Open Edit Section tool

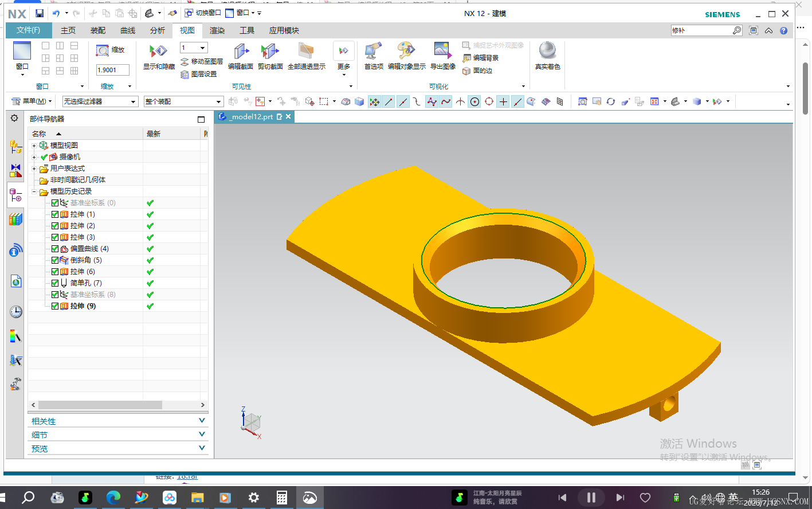point(241,51)
